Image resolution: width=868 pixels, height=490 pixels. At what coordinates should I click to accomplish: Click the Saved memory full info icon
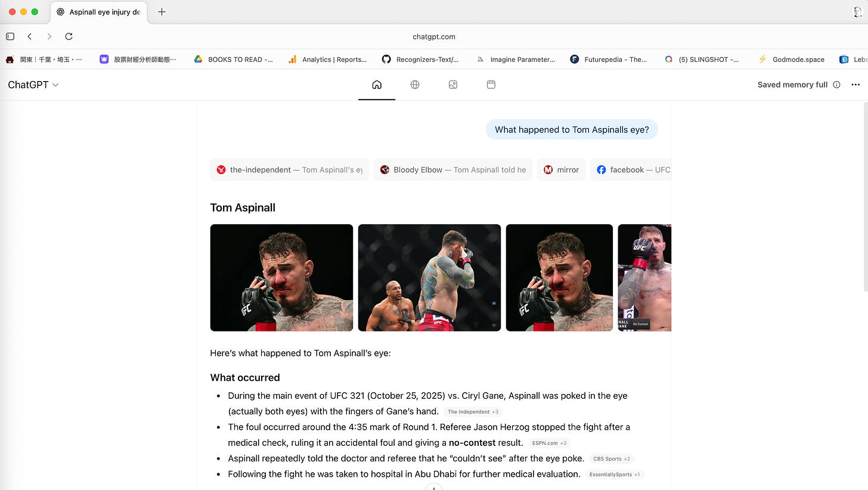tap(836, 85)
